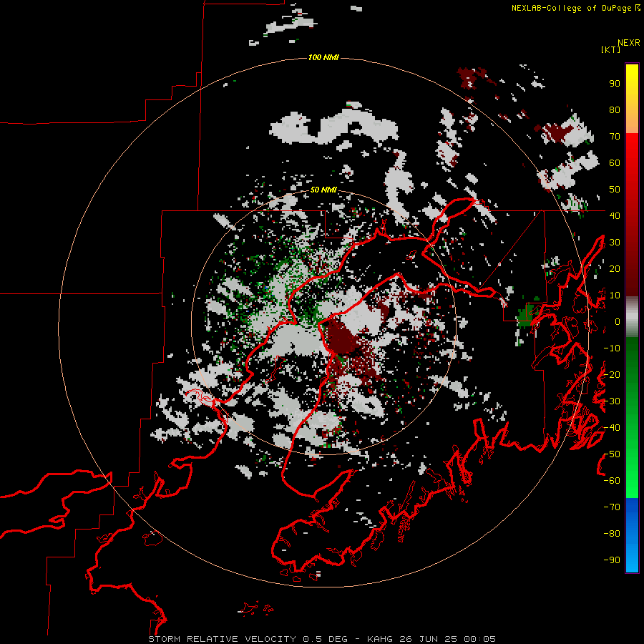Click the -40 value on velocity scale
644x644 pixels.
(612, 428)
